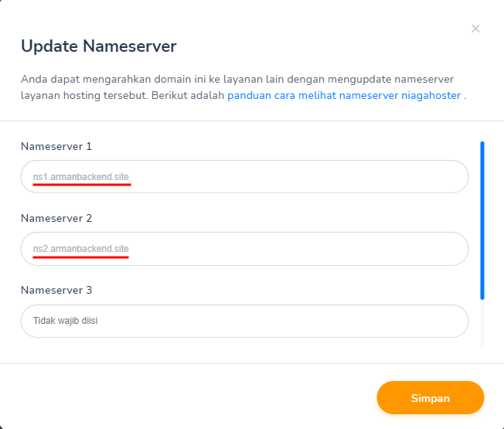The image size is (504, 429).
Task: Click the Update Nameserver heading
Action: tap(99, 46)
